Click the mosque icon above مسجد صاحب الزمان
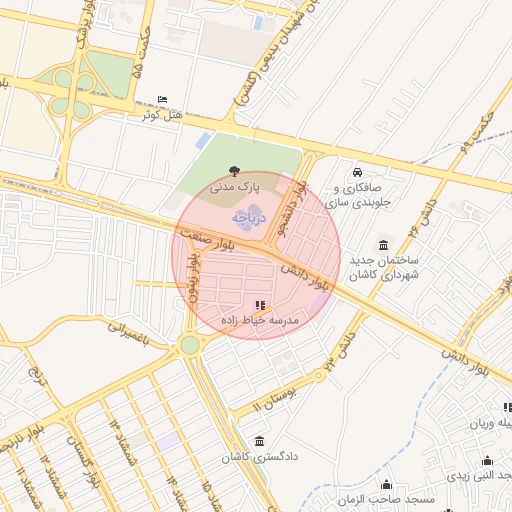512x512 pixels. pos(386,484)
